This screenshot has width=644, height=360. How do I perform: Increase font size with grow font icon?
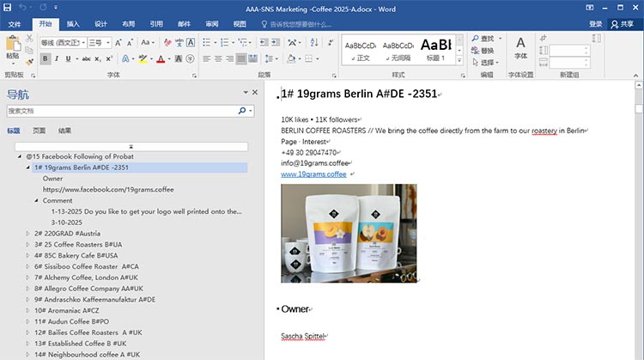(118, 42)
